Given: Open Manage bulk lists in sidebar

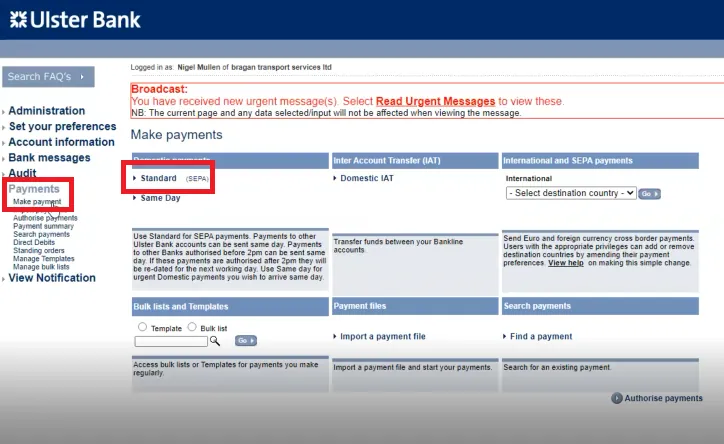Looking at the screenshot, I should [x=41, y=267].
